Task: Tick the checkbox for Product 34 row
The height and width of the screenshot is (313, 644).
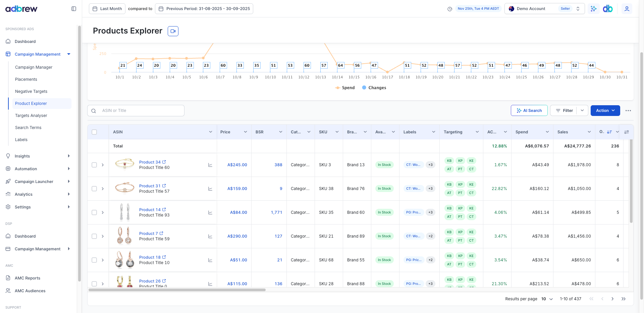Action: coord(94,165)
